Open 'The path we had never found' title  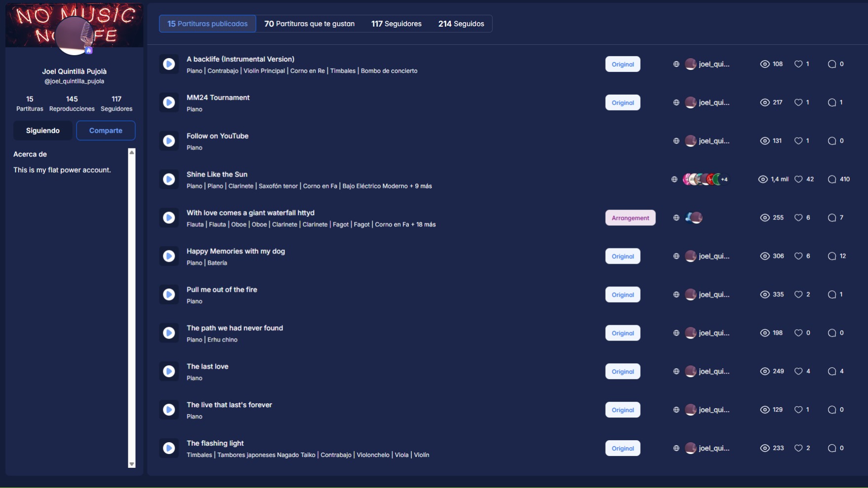235,328
